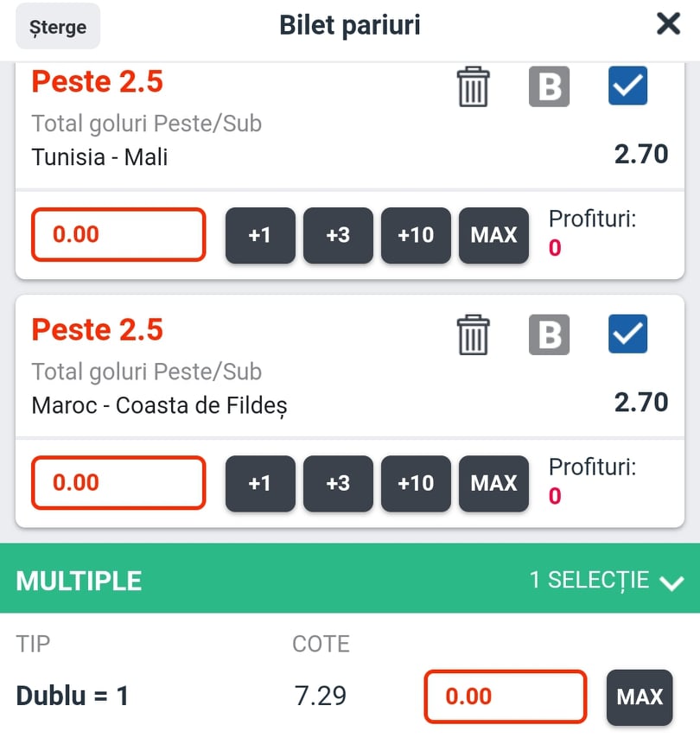The width and height of the screenshot is (700, 744).
Task: Set MAX stake for Tunisia - Mali bet
Action: 493,235
